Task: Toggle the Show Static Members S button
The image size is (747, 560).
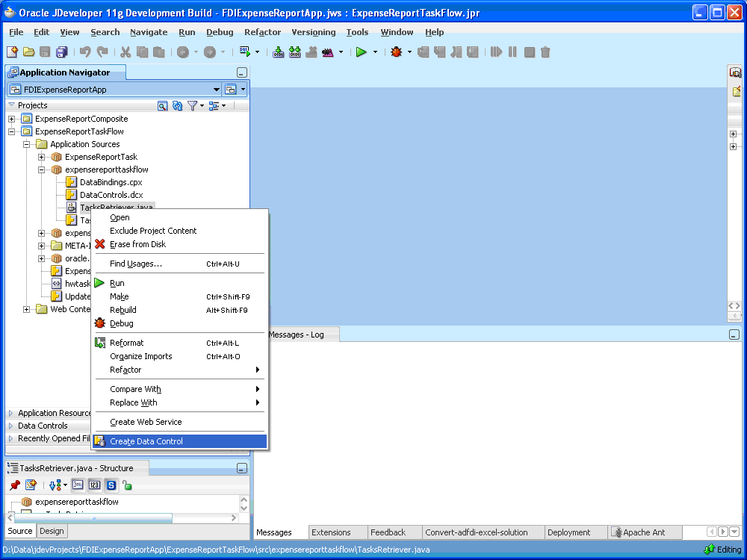Action: pos(111,485)
